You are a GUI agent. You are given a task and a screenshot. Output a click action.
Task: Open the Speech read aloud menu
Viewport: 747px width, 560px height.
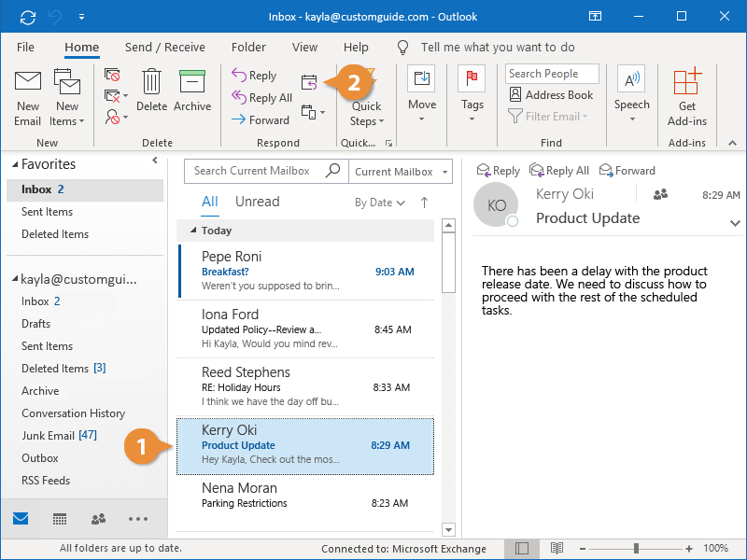[x=632, y=94]
